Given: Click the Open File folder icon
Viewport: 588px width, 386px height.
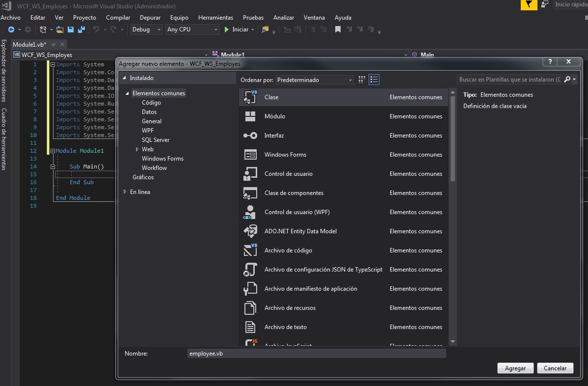Looking at the screenshot, I should pos(59,29).
